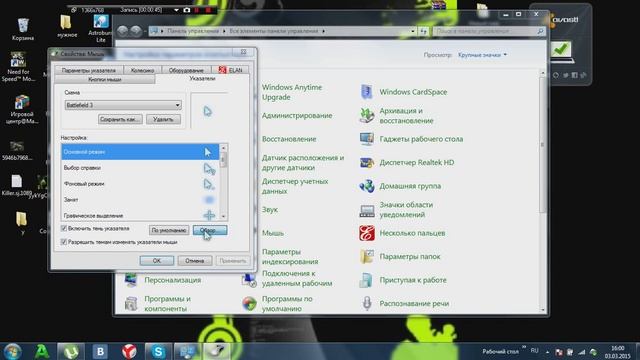
Task: Open the Схема dropdown showing Battlefield 3
Action: (x=123, y=105)
